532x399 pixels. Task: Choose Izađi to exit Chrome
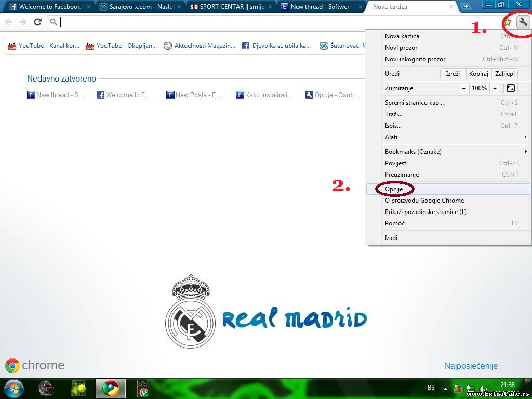[x=448, y=238]
